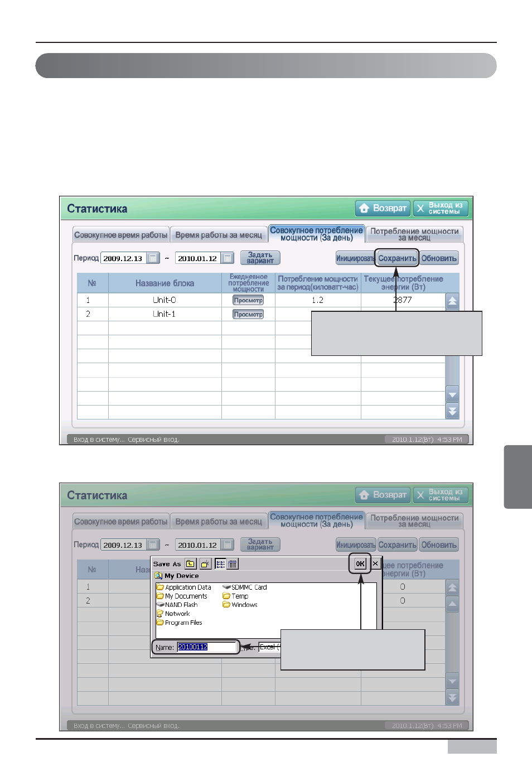
Task: Open end-date calendar icon in lower screenshot
Action: [228, 545]
